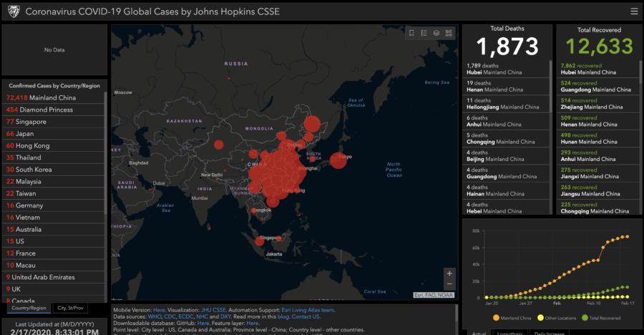Click the 524 recovered Guangdong entry
Image resolution: width=644 pixels, height=335 pixels.
598,87
